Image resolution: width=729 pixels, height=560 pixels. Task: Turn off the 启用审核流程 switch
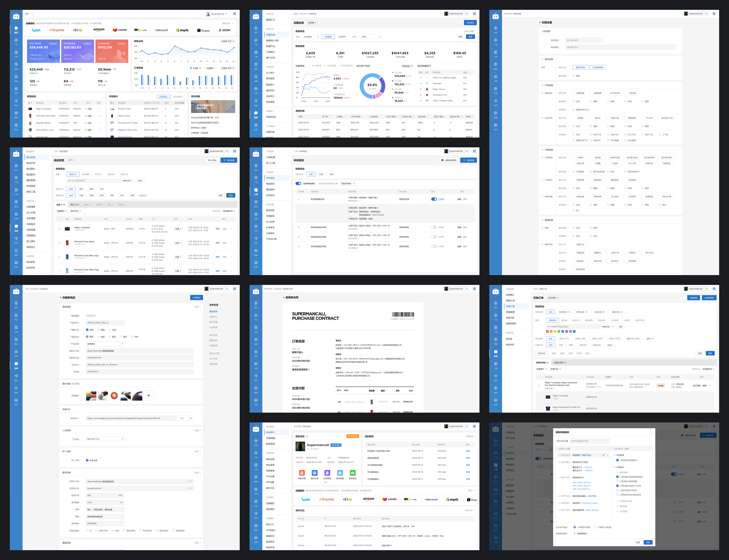click(298, 183)
